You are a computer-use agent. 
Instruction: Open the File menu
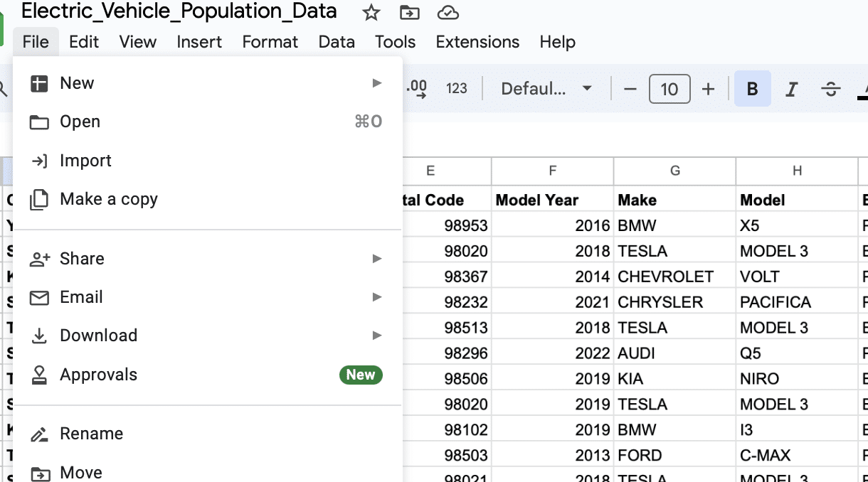36,42
